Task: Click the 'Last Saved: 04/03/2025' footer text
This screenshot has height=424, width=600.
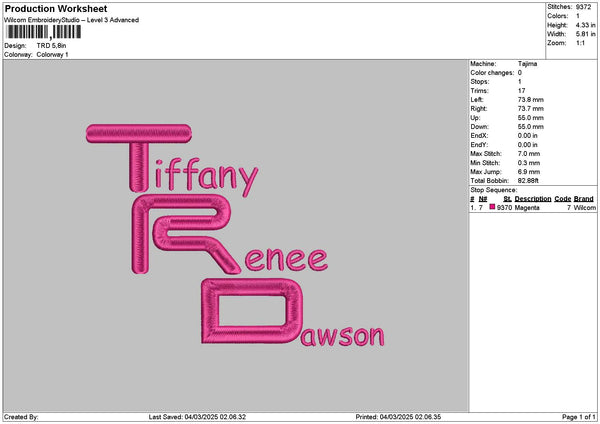Action: pyautogui.click(x=197, y=417)
